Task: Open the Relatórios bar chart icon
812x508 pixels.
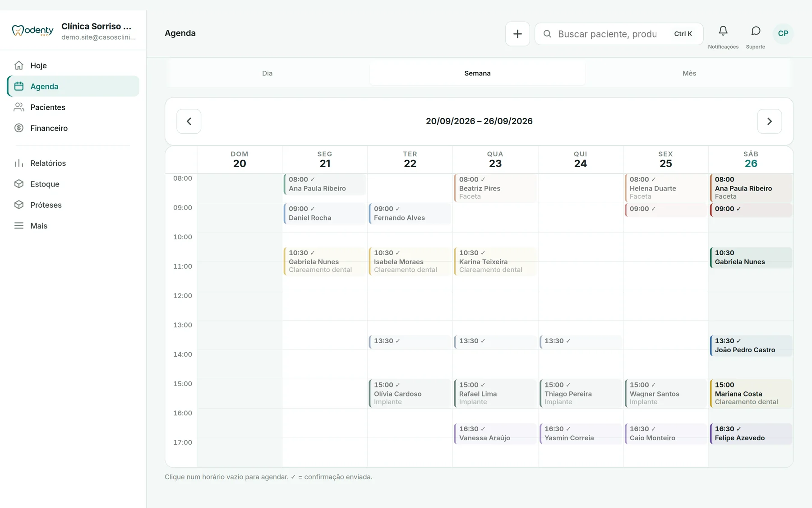Action: click(x=19, y=163)
